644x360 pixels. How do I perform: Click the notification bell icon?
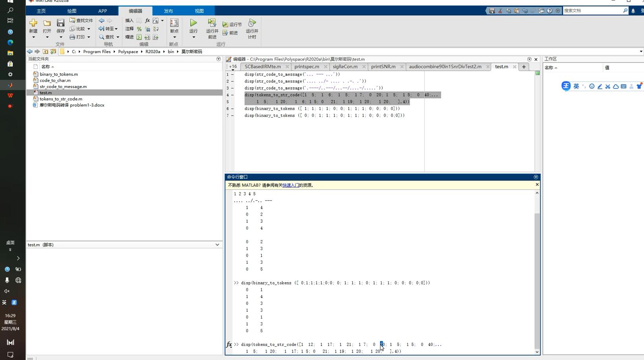click(633, 11)
